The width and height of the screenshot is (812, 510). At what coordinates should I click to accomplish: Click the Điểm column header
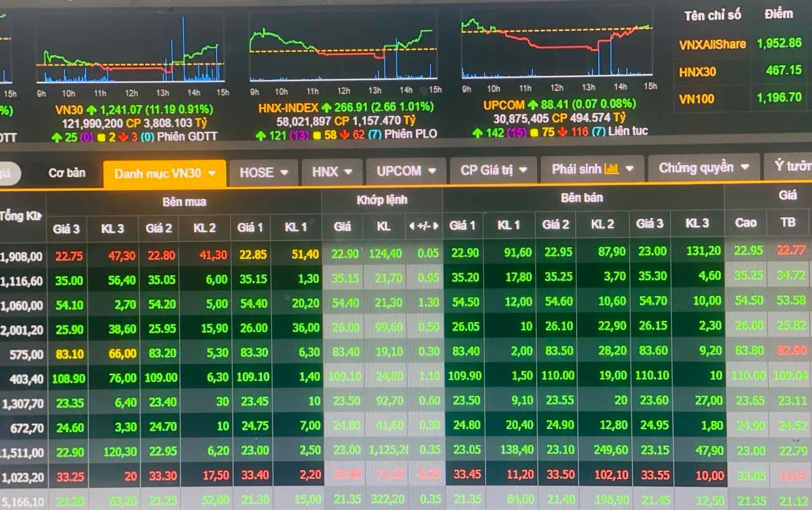coord(778,14)
